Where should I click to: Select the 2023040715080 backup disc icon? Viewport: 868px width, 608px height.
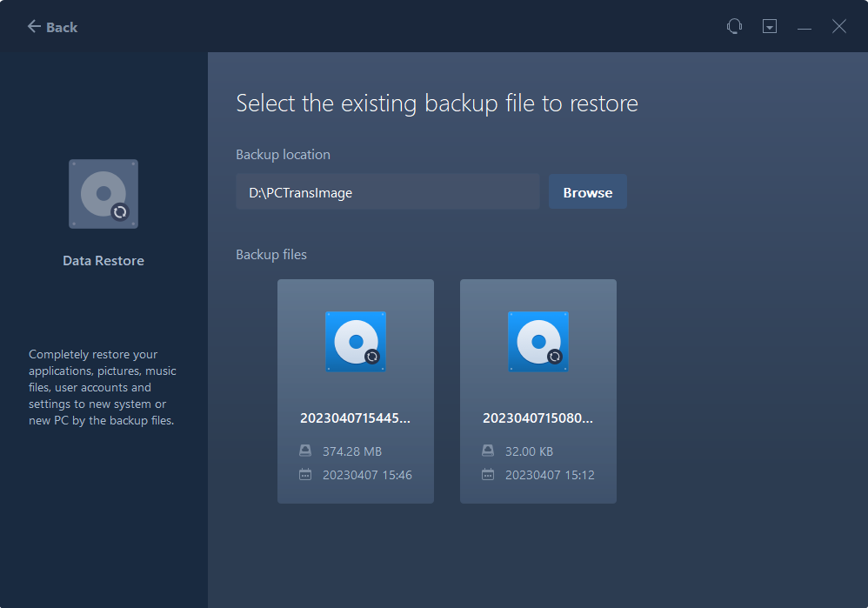coord(538,342)
